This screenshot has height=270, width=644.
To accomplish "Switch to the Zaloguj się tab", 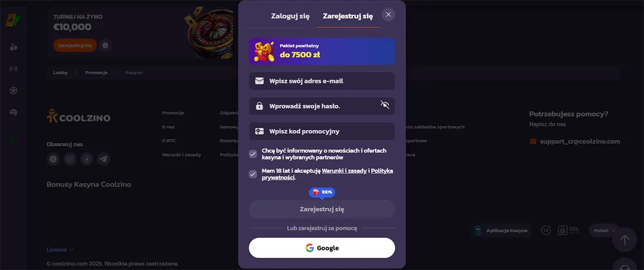I will point(290,16).
